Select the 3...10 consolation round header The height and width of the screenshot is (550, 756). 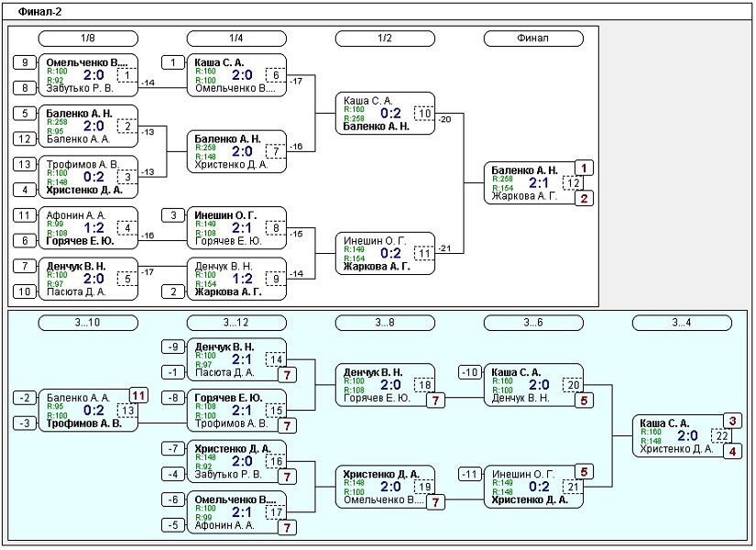[x=88, y=323]
